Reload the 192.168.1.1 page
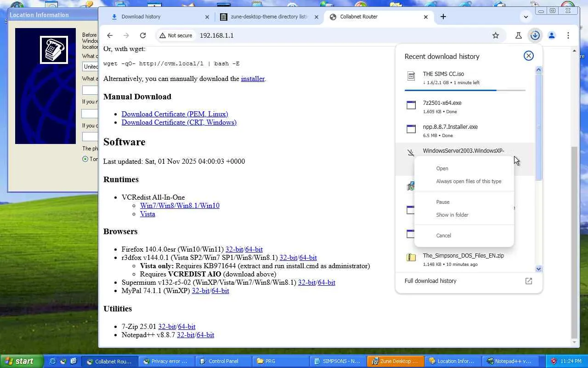Image resolution: width=588 pixels, height=368 pixels. [x=143, y=35]
